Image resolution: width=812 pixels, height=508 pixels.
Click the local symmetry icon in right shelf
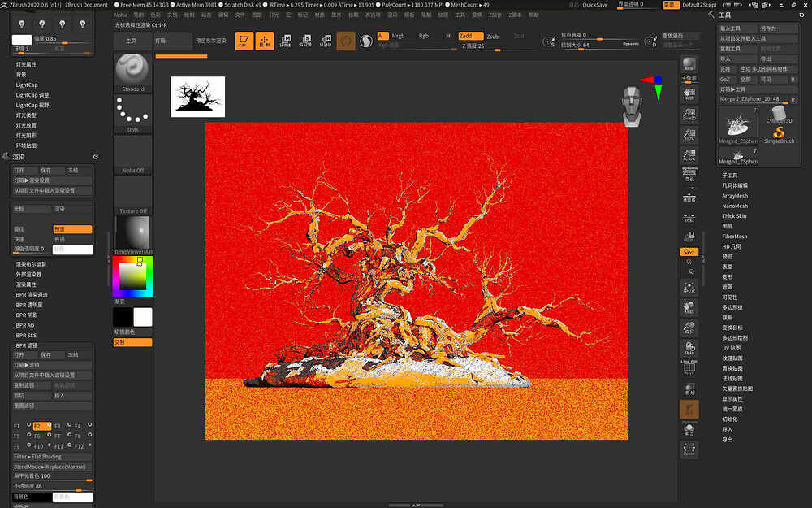(689, 218)
